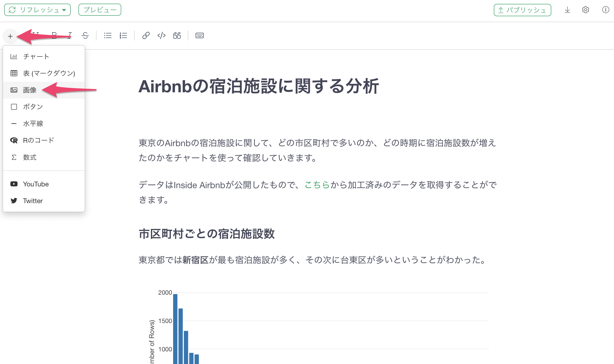Image resolution: width=614 pixels, height=364 pixels.
Task: Click the プレビュー button
Action: 100,10
